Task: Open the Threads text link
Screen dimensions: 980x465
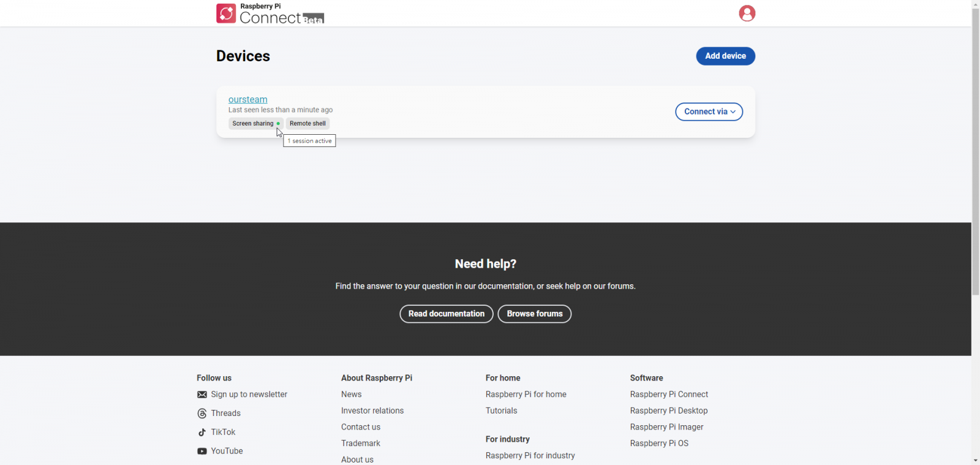Action: click(x=226, y=414)
